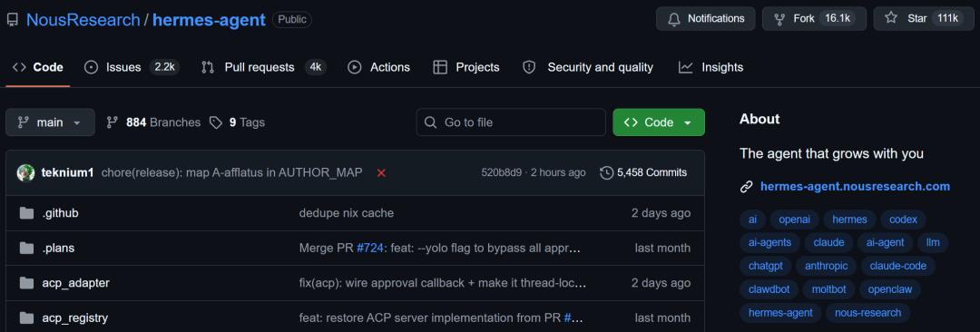This screenshot has height=332, width=980.
Task: Click the .plans folder icon
Action: [x=26, y=249]
